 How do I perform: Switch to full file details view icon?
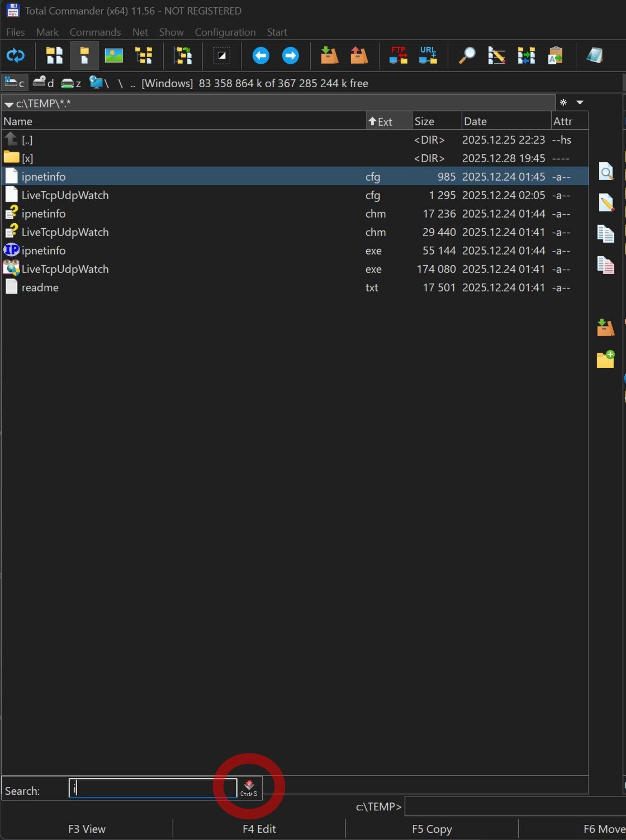(x=84, y=55)
